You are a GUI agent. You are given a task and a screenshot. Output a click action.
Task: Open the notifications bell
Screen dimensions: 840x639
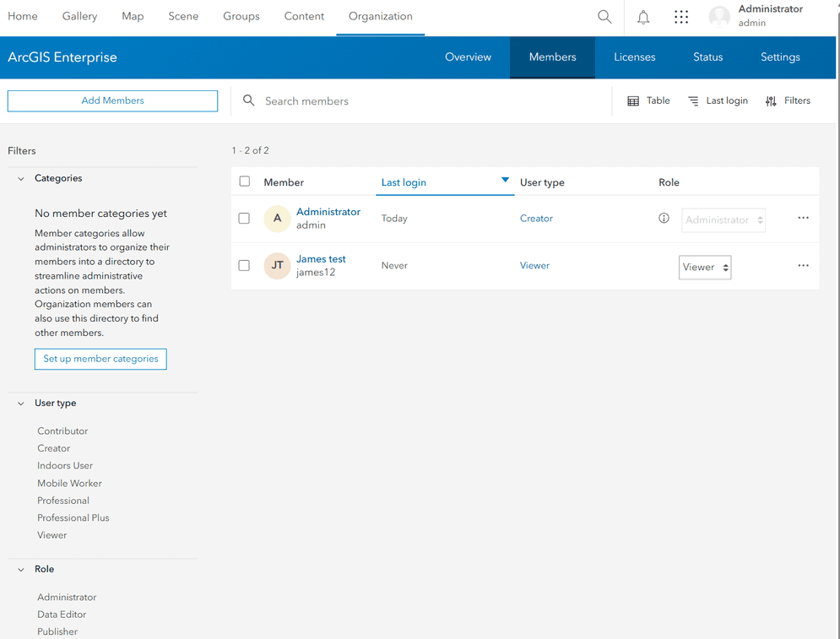(643, 17)
